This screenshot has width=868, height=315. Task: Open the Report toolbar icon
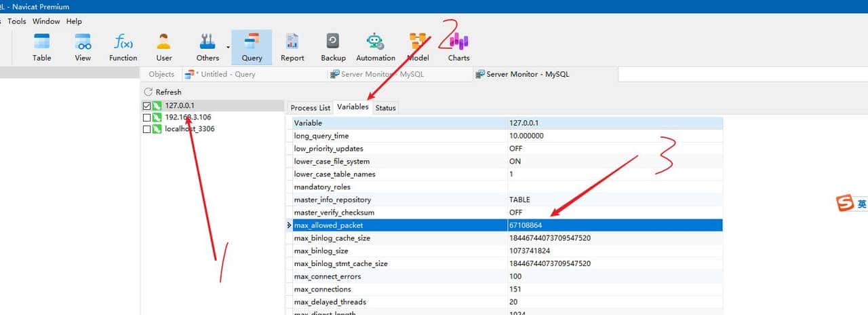click(292, 47)
